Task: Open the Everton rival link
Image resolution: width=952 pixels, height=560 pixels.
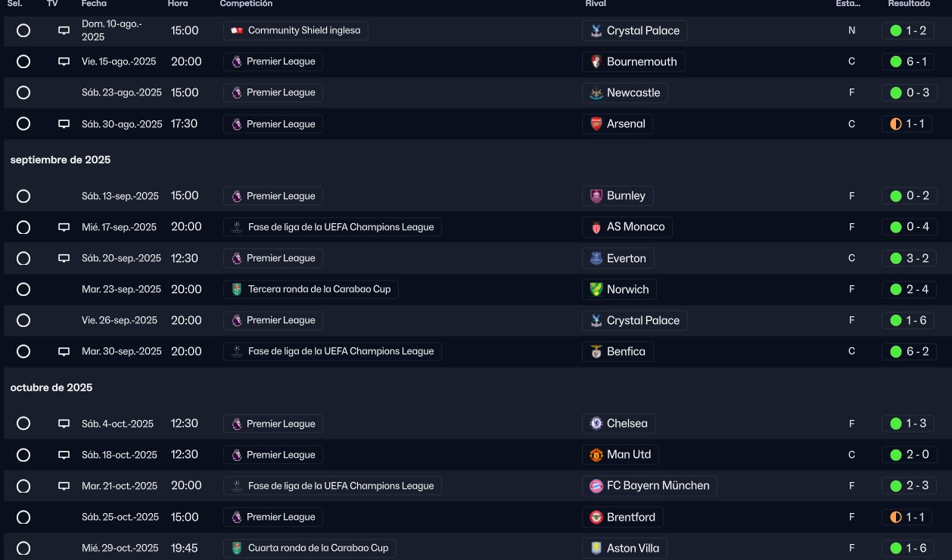Action: [626, 258]
